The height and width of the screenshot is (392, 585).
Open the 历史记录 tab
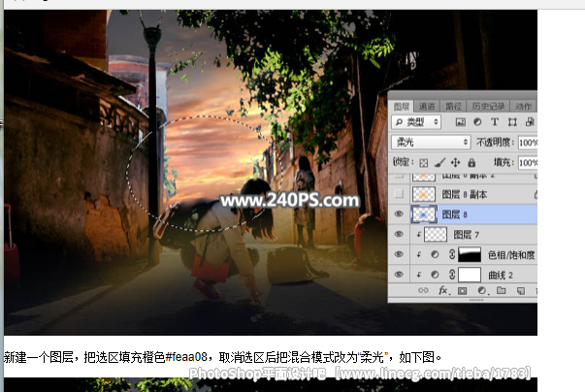[488, 107]
